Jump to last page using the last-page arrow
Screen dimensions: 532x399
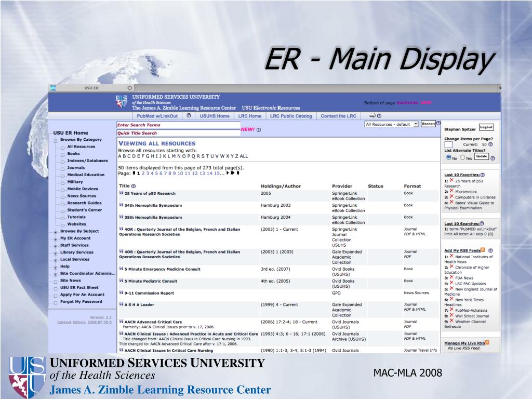238,173
